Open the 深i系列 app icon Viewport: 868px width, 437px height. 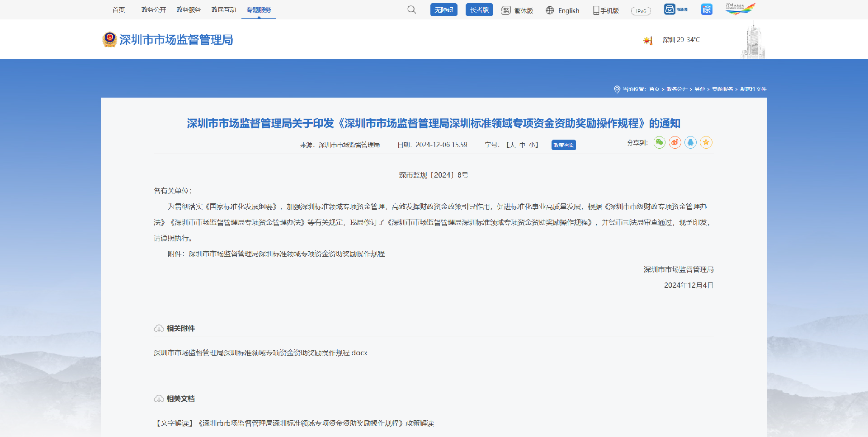[x=706, y=9]
